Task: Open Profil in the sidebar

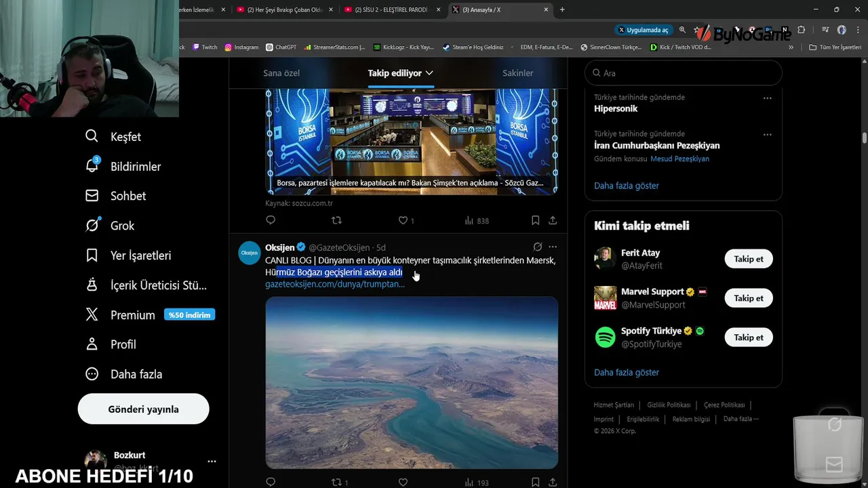Action: coord(111,344)
